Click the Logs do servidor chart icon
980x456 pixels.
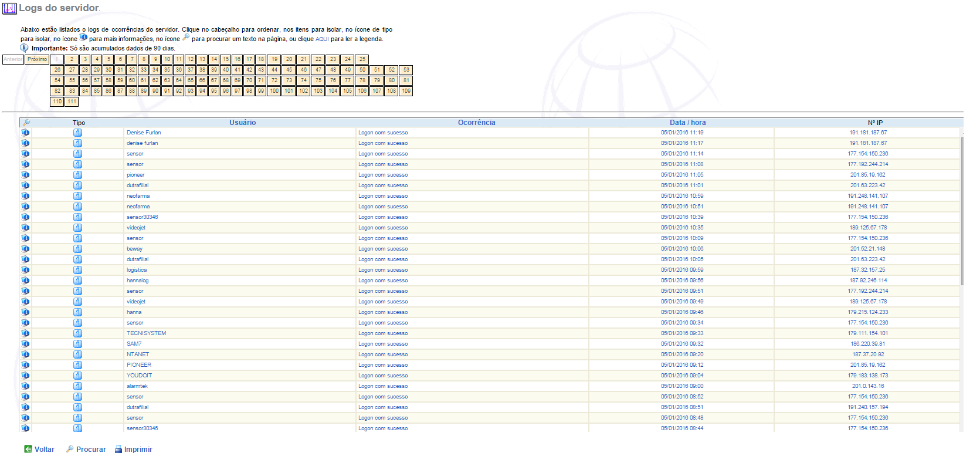click(9, 8)
